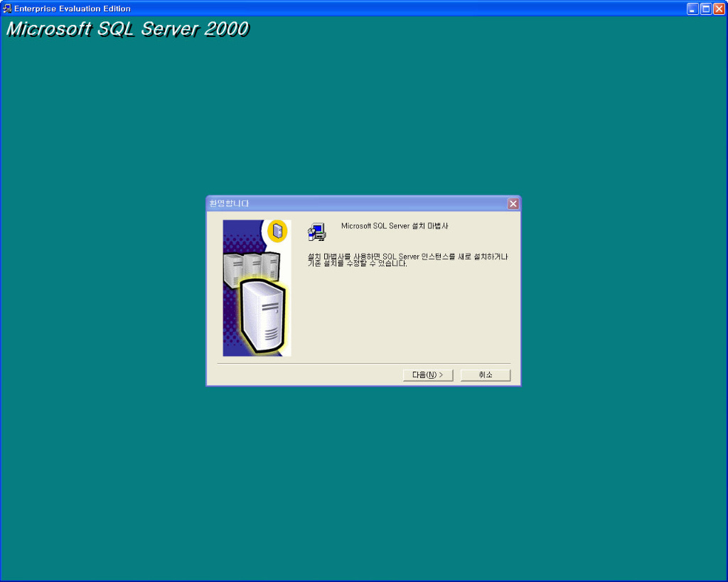
Task: Click the yellow circle server badge icon
Action: (x=277, y=231)
